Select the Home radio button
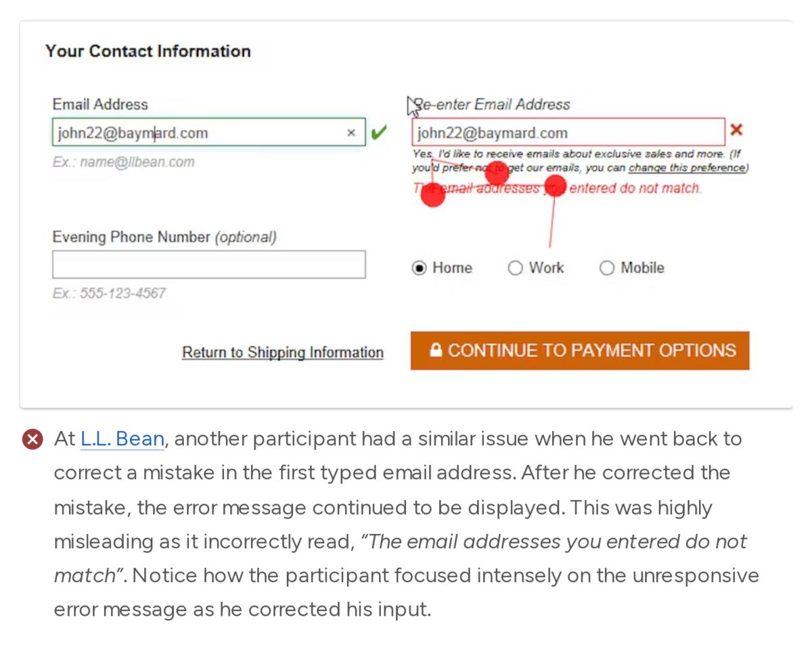Screen dimensions: 812x645 420,268
